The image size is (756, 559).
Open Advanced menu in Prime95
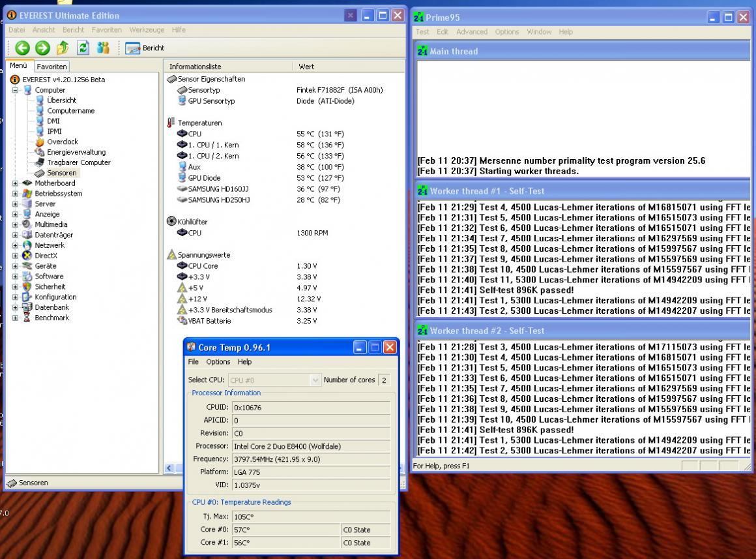pos(472,32)
